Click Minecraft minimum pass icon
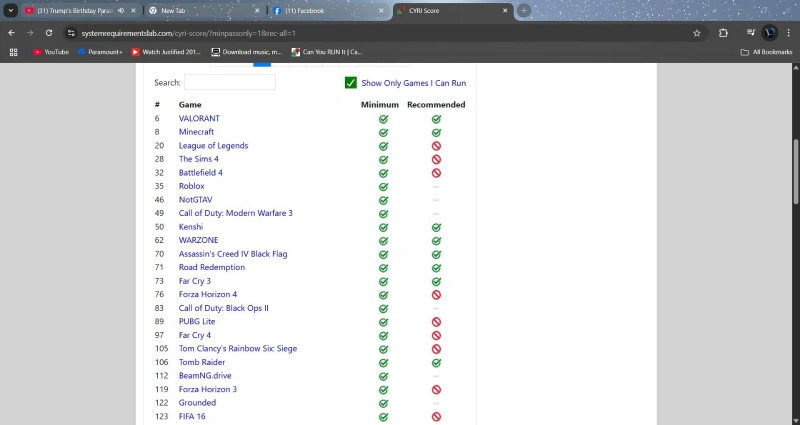This screenshot has height=425, width=800. point(383,133)
